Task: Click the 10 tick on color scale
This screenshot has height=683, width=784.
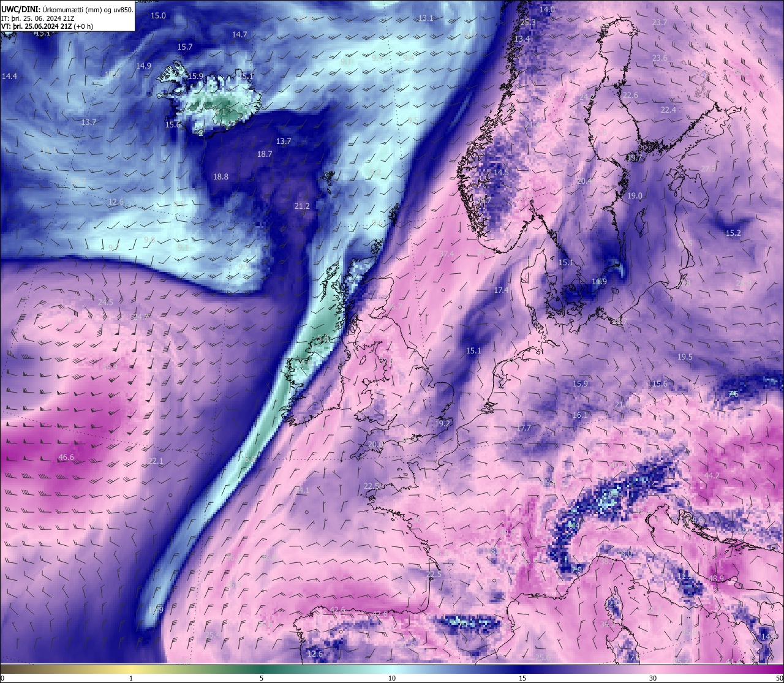Action: click(x=392, y=678)
